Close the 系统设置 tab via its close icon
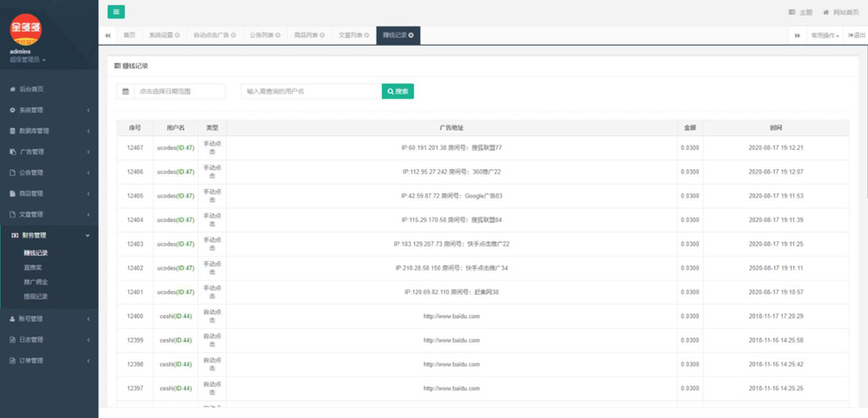This screenshot has width=868, height=418. pyautogui.click(x=177, y=36)
